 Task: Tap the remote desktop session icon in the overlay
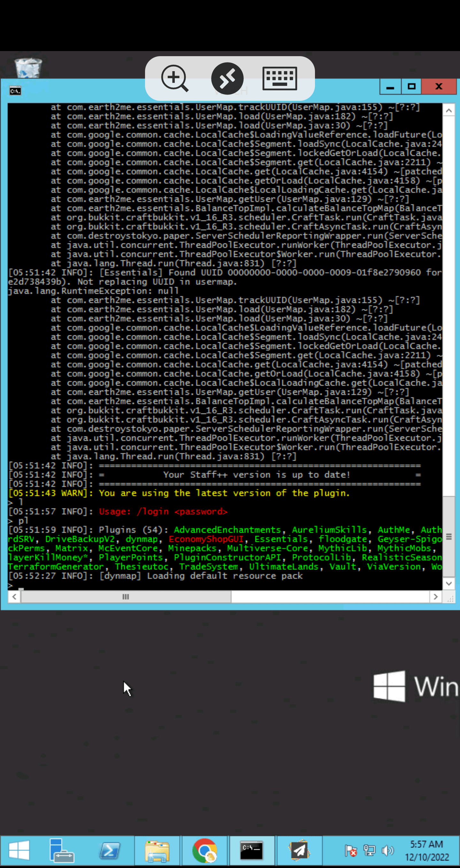(228, 79)
